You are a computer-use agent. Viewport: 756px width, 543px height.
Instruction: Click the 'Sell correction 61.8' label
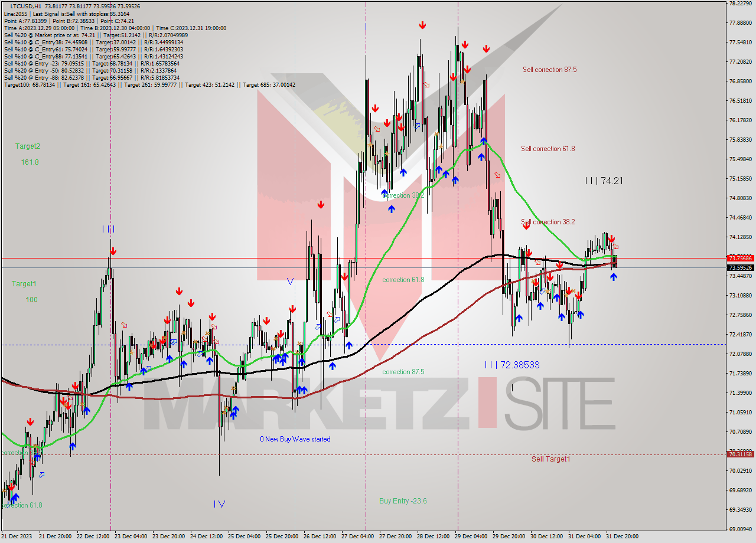[x=548, y=149]
